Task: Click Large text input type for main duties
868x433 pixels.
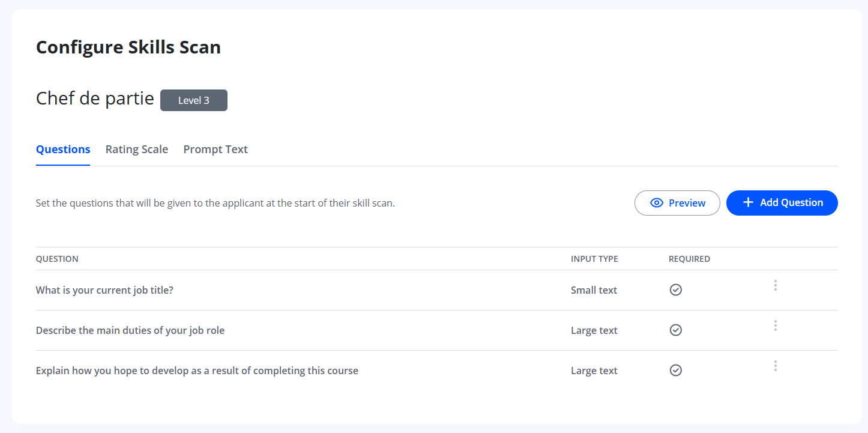Action: pyautogui.click(x=594, y=330)
